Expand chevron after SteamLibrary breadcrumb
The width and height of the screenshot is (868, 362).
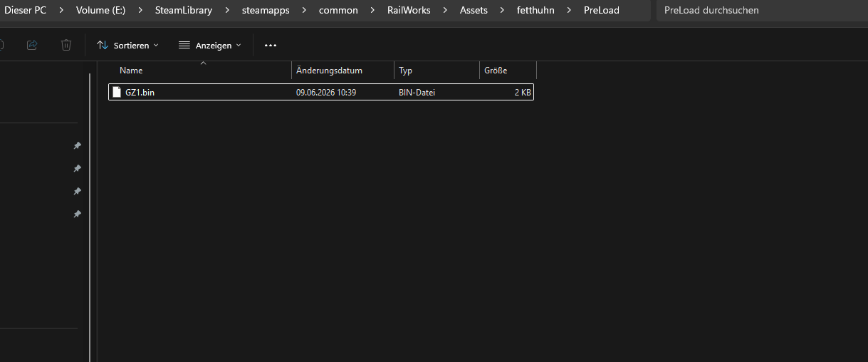[x=227, y=10]
